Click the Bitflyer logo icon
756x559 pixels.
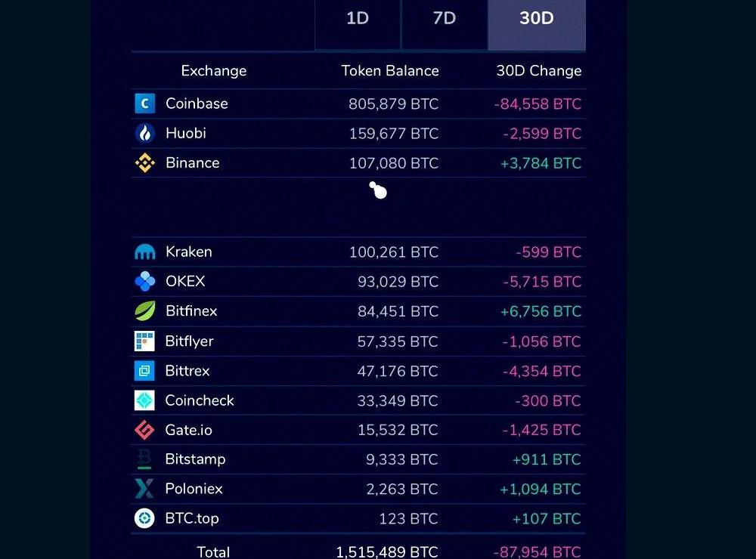[x=144, y=341]
